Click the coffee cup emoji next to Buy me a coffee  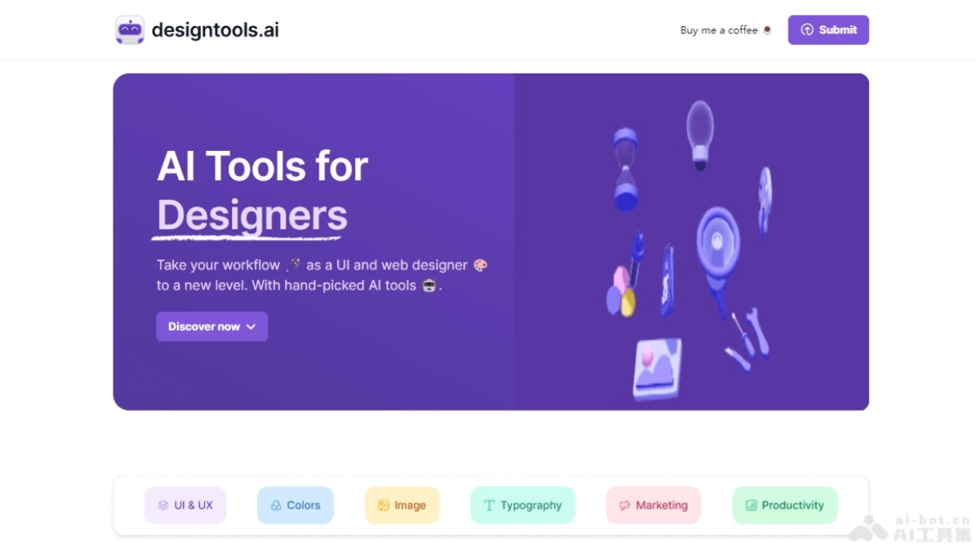[x=767, y=29]
